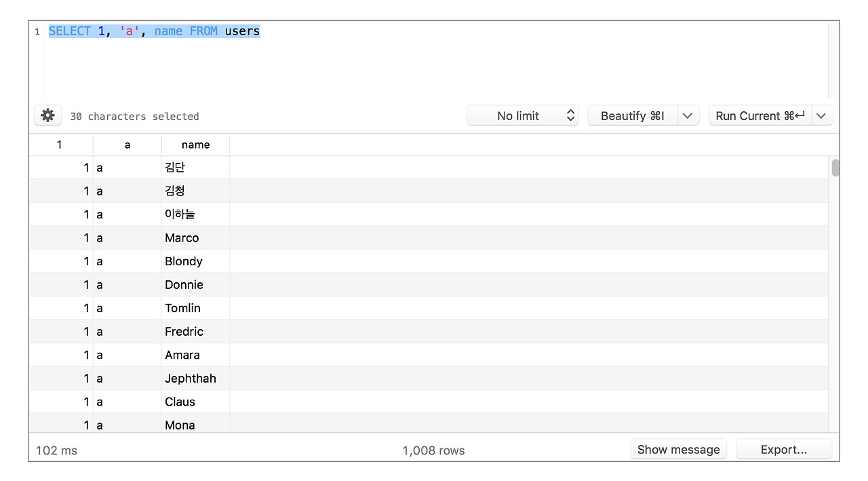The image size is (868, 481).
Task: Click the Beautify button
Action: tap(632, 116)
